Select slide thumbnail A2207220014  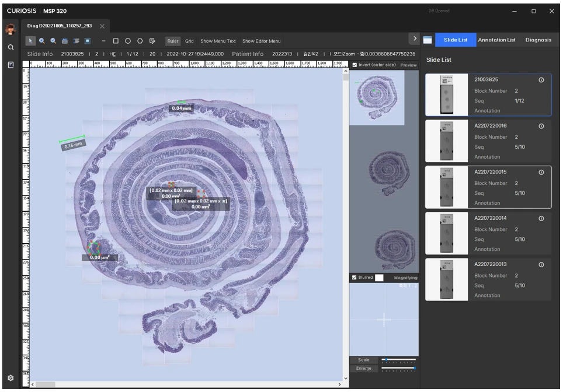tap(447, 233)
